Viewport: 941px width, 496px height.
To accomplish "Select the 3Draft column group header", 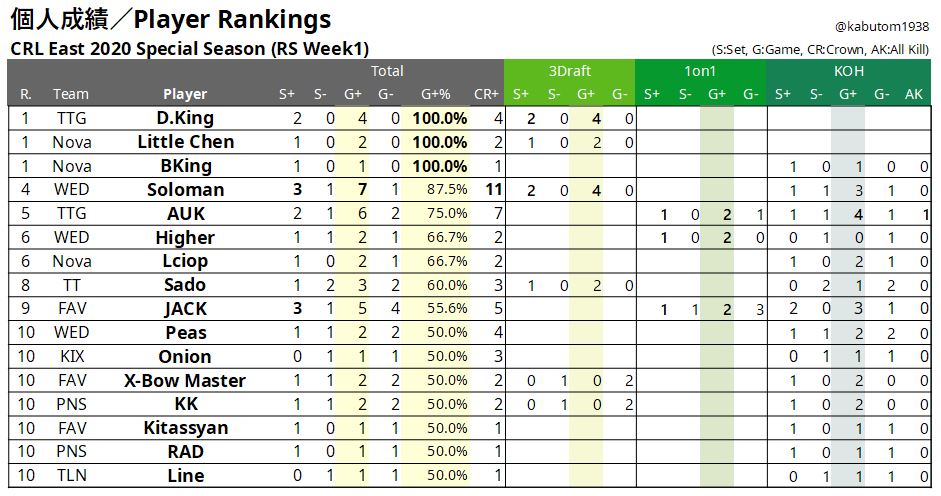I will tap(569, 71).
